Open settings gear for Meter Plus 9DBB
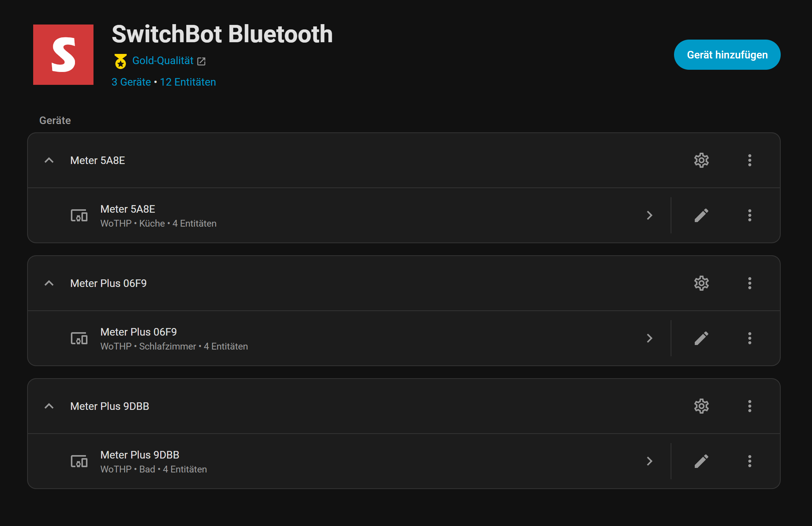Screen dimensions: 812x526 (x=701, y=406)
